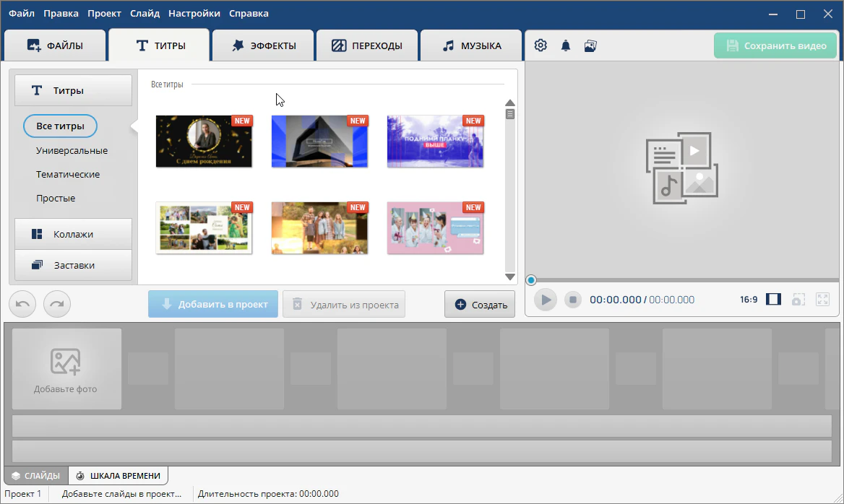This screenshot has width=844, height=504.
Task: Toggle the 16:9 aspect ratio frame icon
Action: coord(773,299)
